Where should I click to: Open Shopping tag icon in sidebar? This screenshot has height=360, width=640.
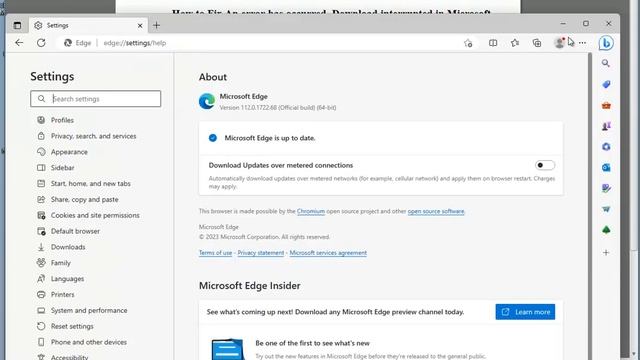(606, 84)
